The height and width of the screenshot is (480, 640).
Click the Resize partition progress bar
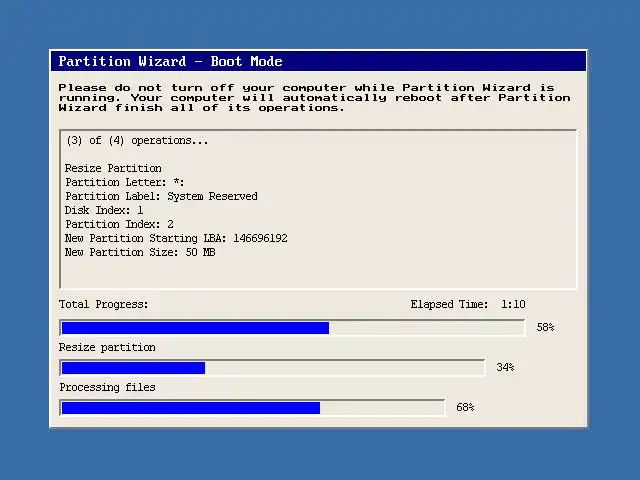[272, 368]
